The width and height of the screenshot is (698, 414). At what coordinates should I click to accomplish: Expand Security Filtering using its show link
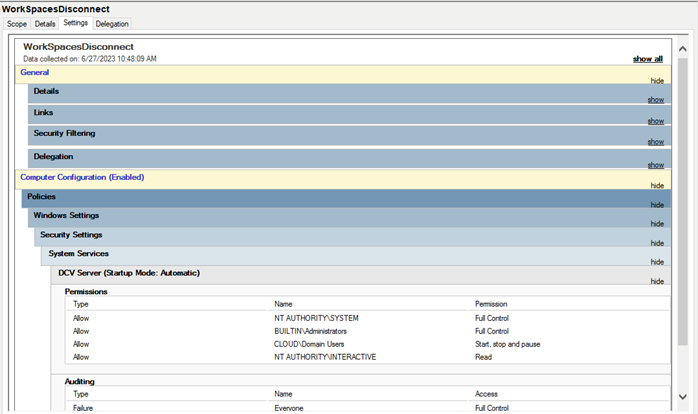pos(655,143)
